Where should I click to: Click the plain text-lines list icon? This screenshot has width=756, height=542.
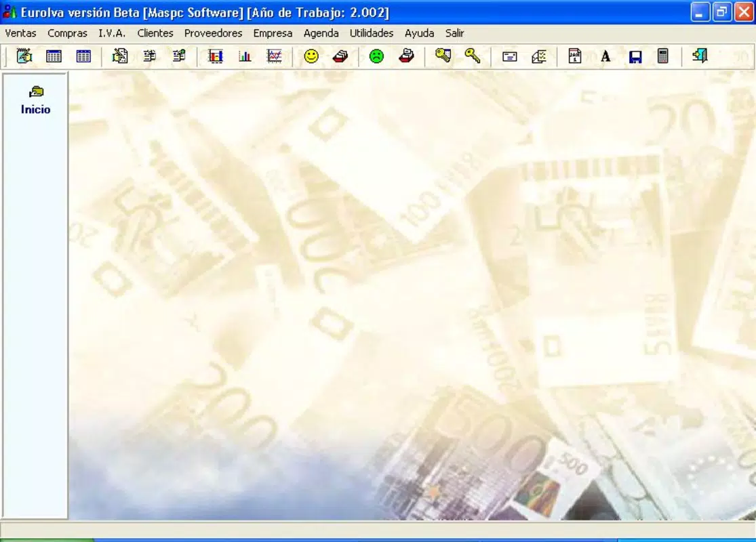[x=149, y=56]
